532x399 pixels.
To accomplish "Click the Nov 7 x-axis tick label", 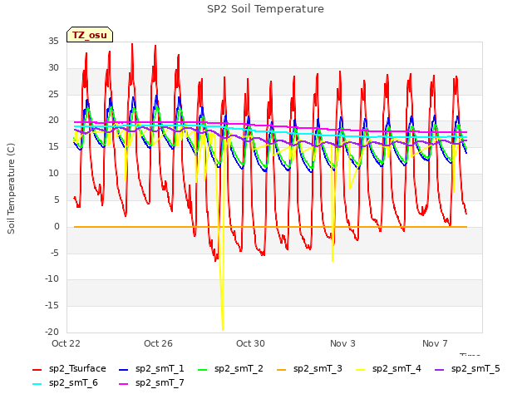I will [x=435, y=343].
